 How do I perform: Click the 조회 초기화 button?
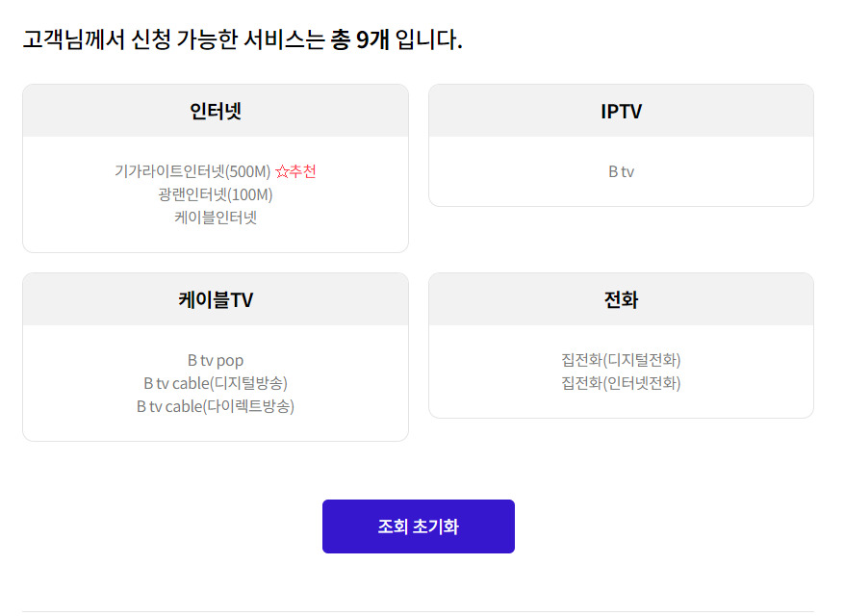pyautogui.click(x=419, y=526)
